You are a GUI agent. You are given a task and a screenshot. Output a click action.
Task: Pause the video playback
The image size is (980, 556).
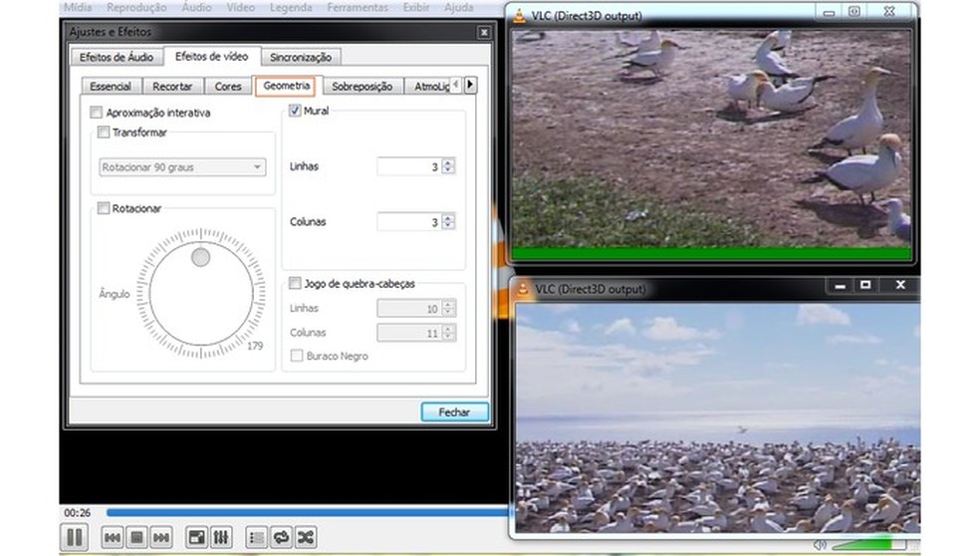75,538
